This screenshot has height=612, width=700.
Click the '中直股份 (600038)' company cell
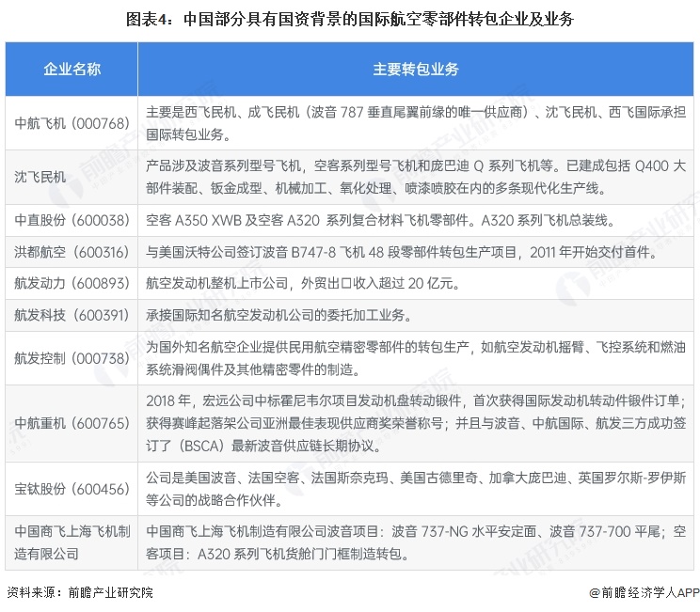pyautogui.click(x=72, y=220)
